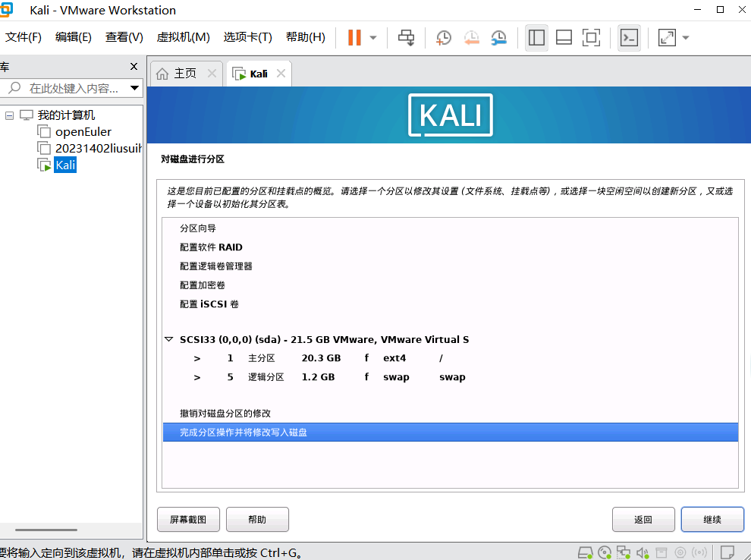Open the 帮助(H) menu

(x=306, y=37)
